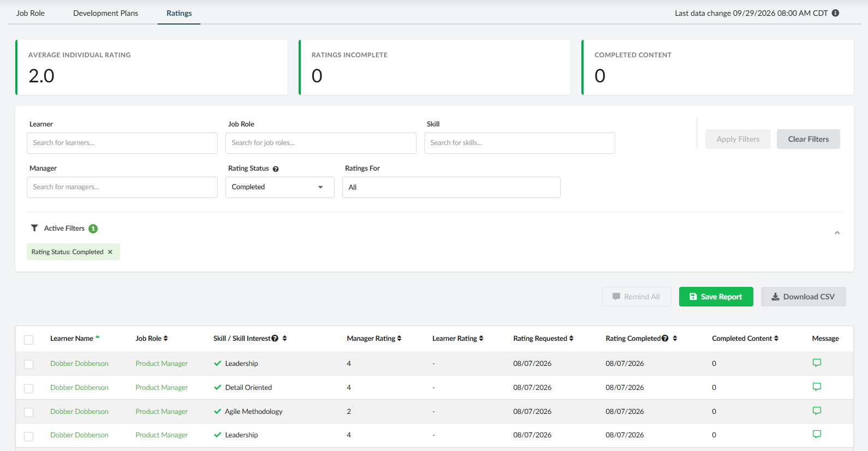Sort the table by Rating Requested

[x=543, y=339]
